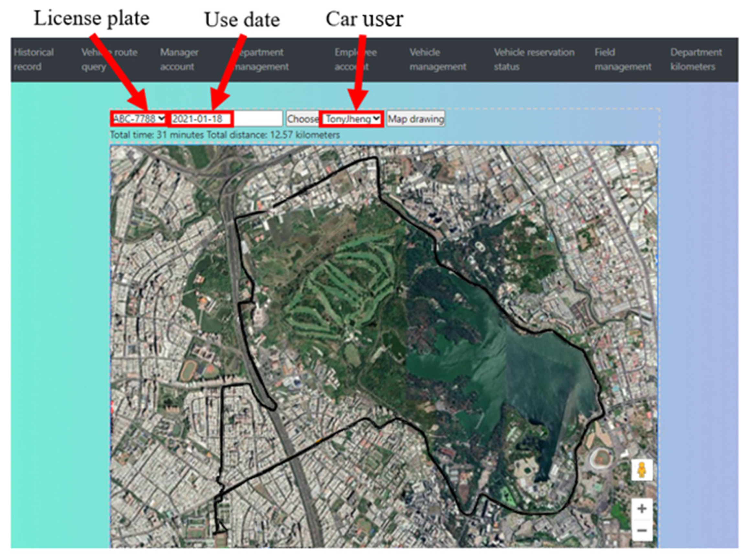
Task: Open the ABC-7788 license plate dropdown
Action: pos(139,119)
